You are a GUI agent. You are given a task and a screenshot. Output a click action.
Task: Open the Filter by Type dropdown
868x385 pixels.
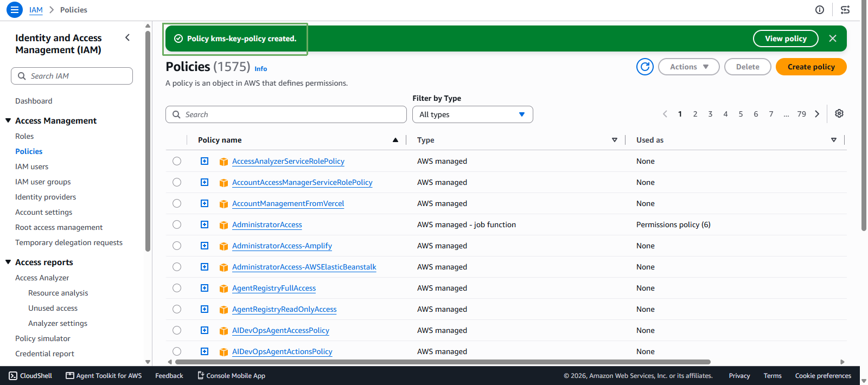[473, 114]
